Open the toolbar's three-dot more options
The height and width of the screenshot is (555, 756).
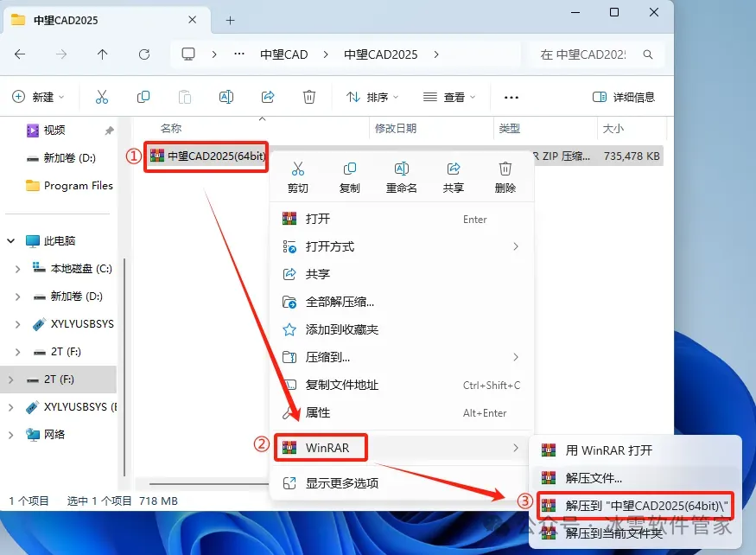[x=511, y=98]
